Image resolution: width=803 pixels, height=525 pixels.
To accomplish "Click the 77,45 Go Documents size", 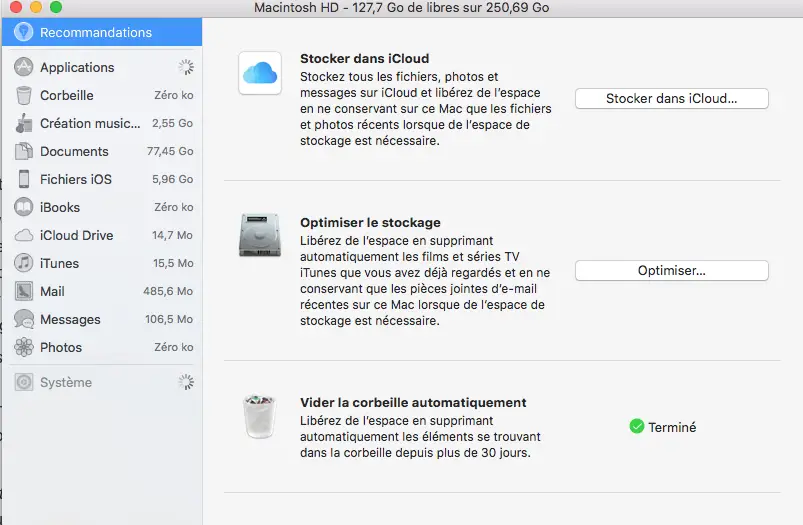I will coord(170,151).
